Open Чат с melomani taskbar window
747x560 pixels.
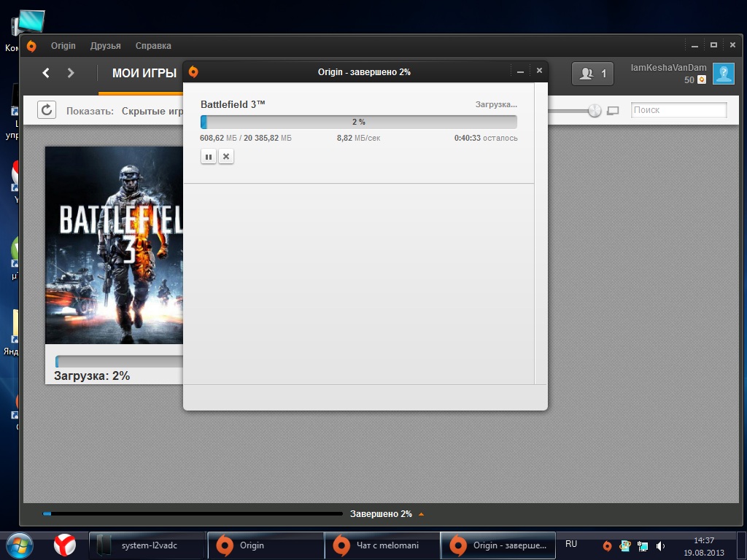(382, 545)
